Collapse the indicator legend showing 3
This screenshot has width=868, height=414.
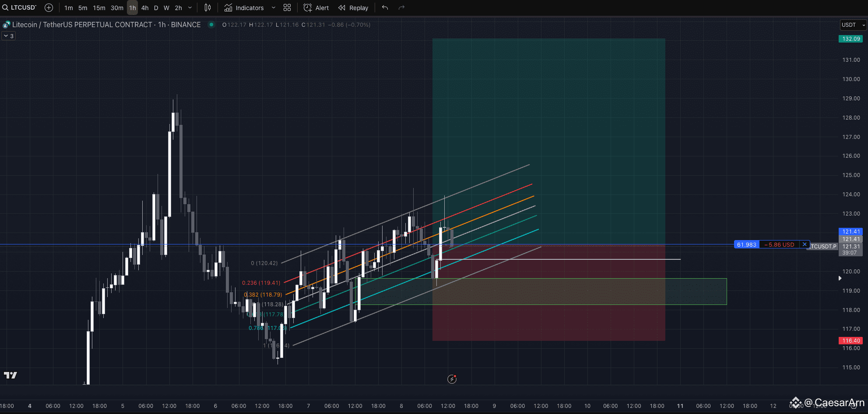click(x=9, y=36)
